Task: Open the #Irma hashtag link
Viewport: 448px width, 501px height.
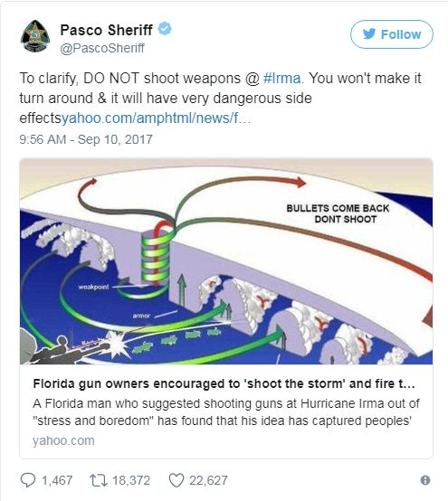Action: click(x=281, y=79)
